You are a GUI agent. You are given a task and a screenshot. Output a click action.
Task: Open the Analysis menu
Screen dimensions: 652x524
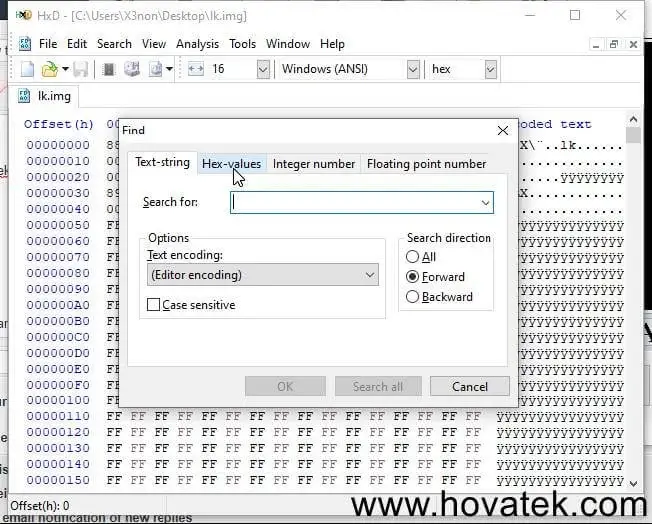click(198, 44)
